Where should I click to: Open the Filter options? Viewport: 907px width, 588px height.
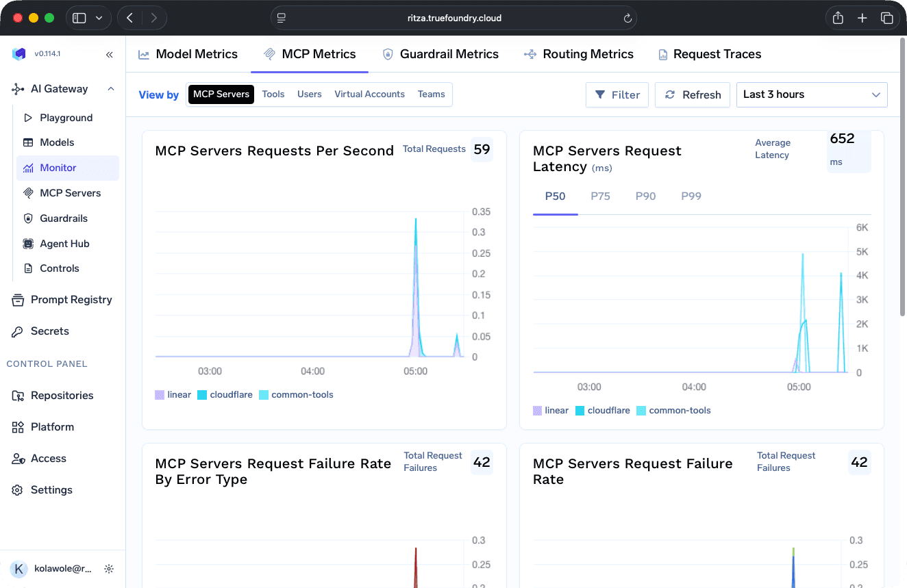click(617, 94)
